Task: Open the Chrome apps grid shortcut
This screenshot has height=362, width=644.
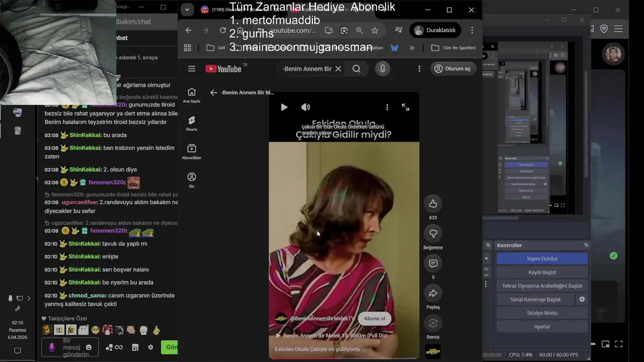Action: coord(187,48)
